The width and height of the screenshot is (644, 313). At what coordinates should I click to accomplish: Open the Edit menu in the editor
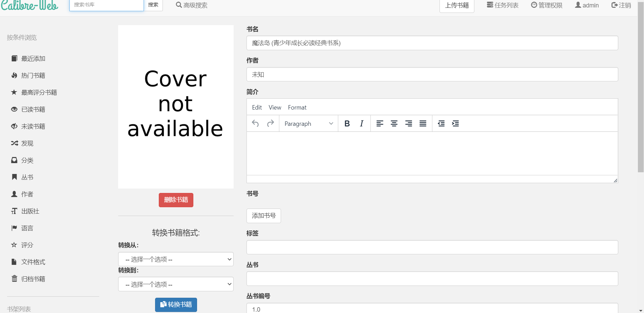click(257, 107)
